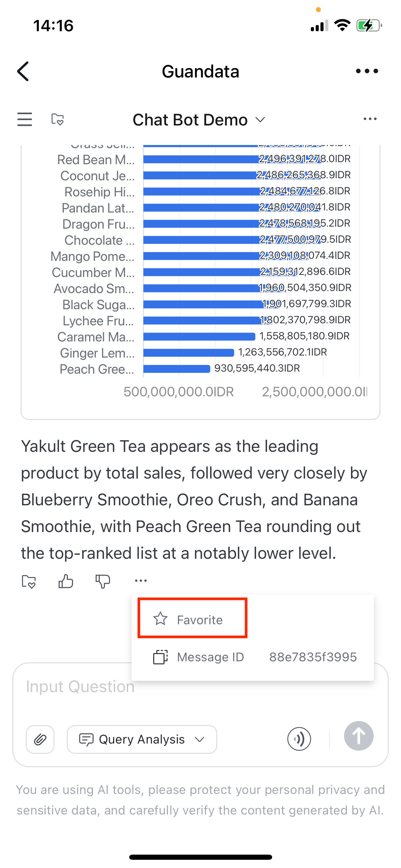The image size is (401, 868).
Task: Open chat header ellipsis options
Action: pos(370,119)
